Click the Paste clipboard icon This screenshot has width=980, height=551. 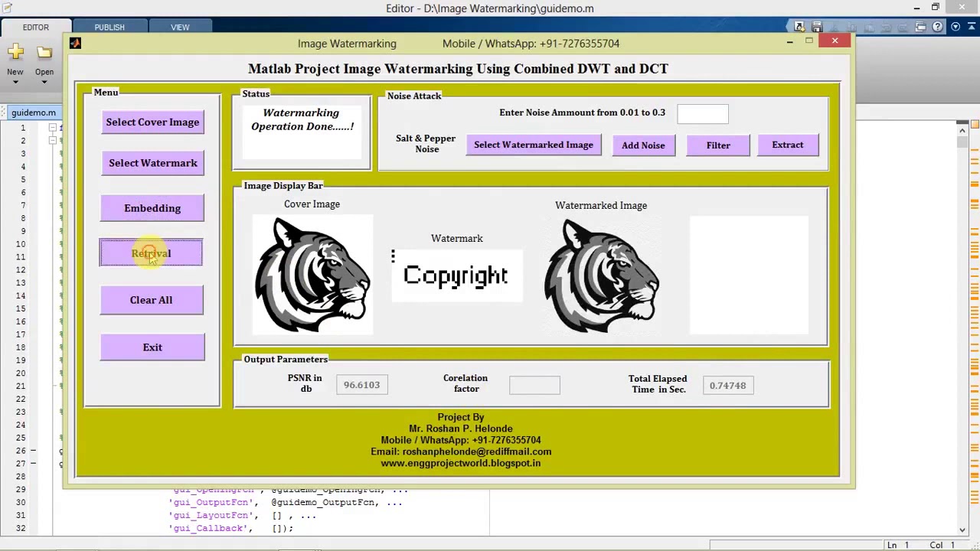pos(869,27)
